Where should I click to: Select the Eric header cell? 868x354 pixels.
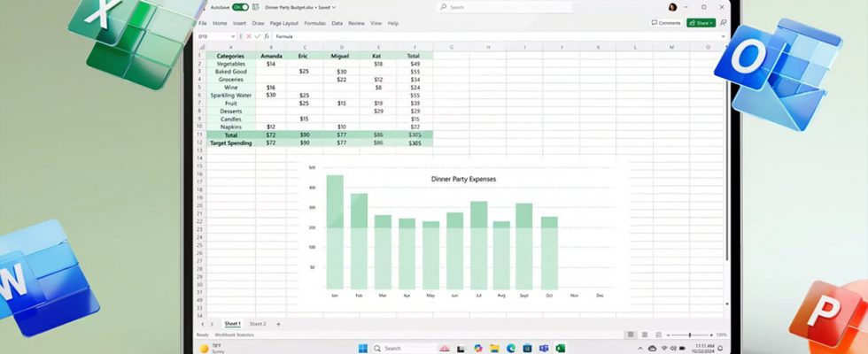[x=304, y=56]
